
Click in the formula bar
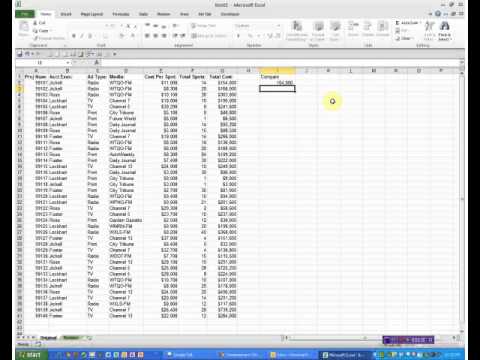280,63
